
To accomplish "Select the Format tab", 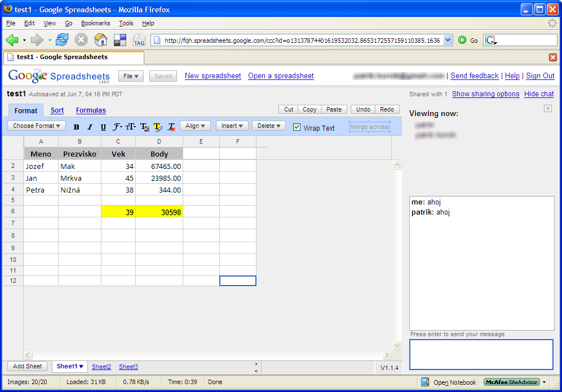I will tap(26, 110).
